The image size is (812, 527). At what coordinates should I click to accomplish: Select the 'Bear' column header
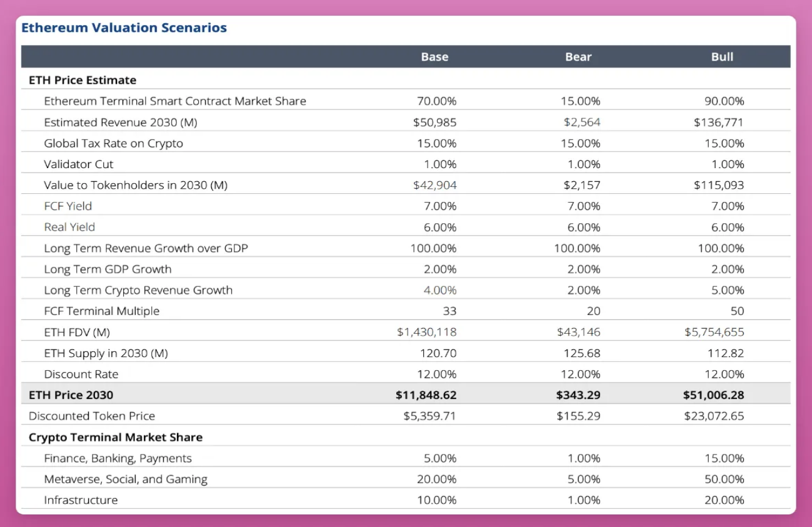(x=578, y=57)
